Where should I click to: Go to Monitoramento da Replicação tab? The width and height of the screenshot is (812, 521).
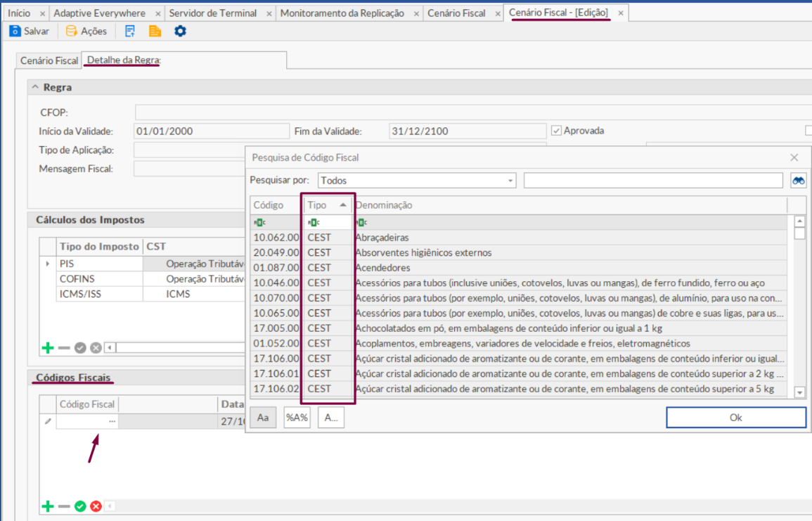click(x=342, y=13)
